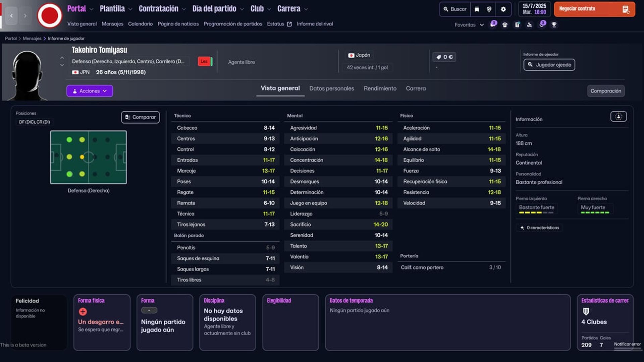Switch to the Datos personales tab
This screenshot has width=644, height=362.
pyautogui.click(x=331, y=88)
